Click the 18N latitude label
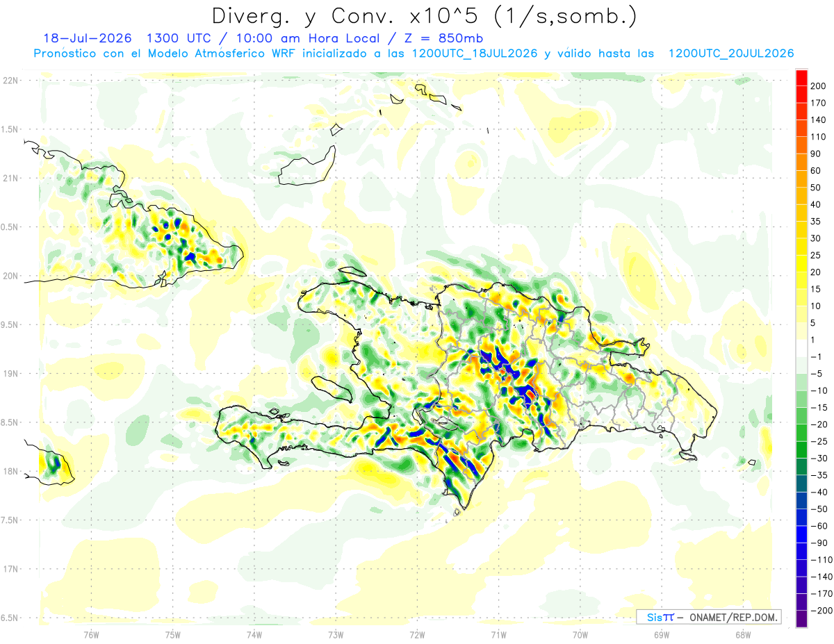 pyautogui.click(x=10, y=471)
